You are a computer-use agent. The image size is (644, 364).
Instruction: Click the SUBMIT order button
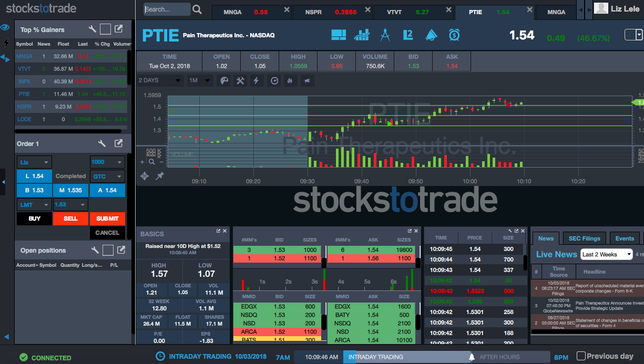[107, 219]
